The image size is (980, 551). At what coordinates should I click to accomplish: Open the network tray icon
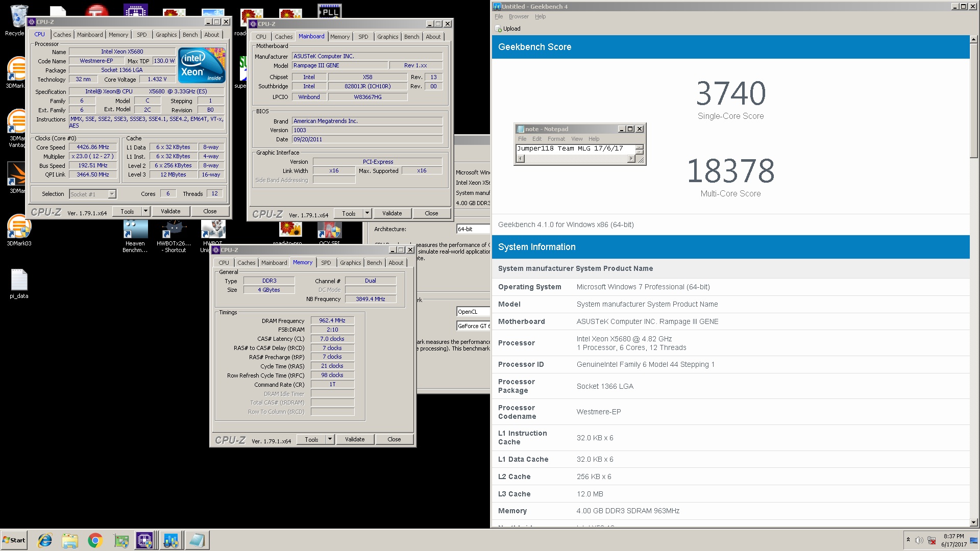pyautogui.click(x=932, y=540)
